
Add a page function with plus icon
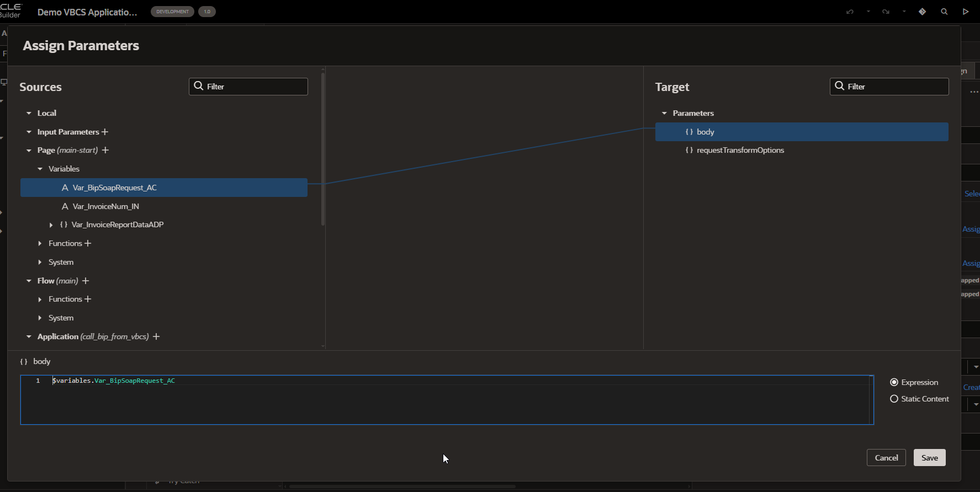pos(88,243)
